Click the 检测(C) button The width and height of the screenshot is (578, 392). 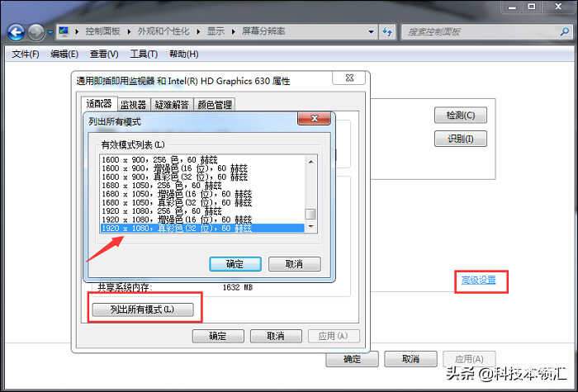[x=461, y=116]
